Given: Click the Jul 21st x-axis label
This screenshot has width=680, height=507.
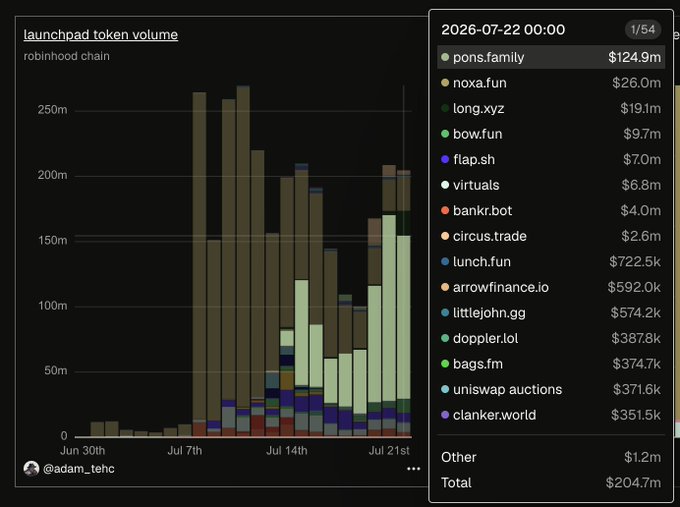Looking at the screenshot, I should point(389,451).
